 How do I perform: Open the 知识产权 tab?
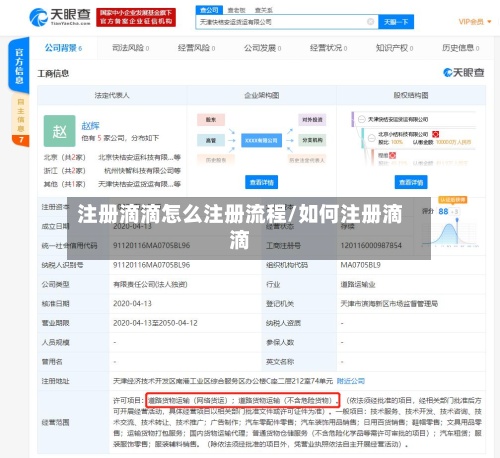point(394,48)
